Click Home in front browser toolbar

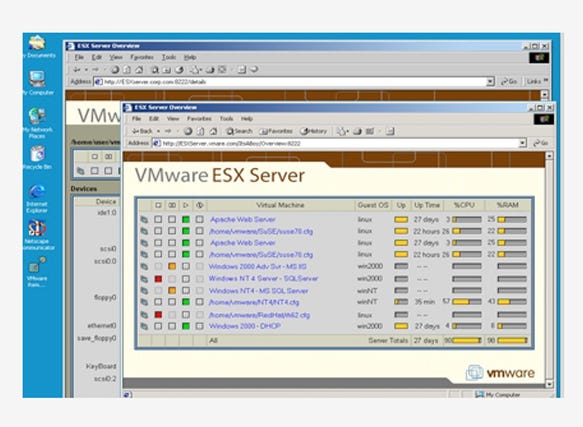[x=213, y=131]
